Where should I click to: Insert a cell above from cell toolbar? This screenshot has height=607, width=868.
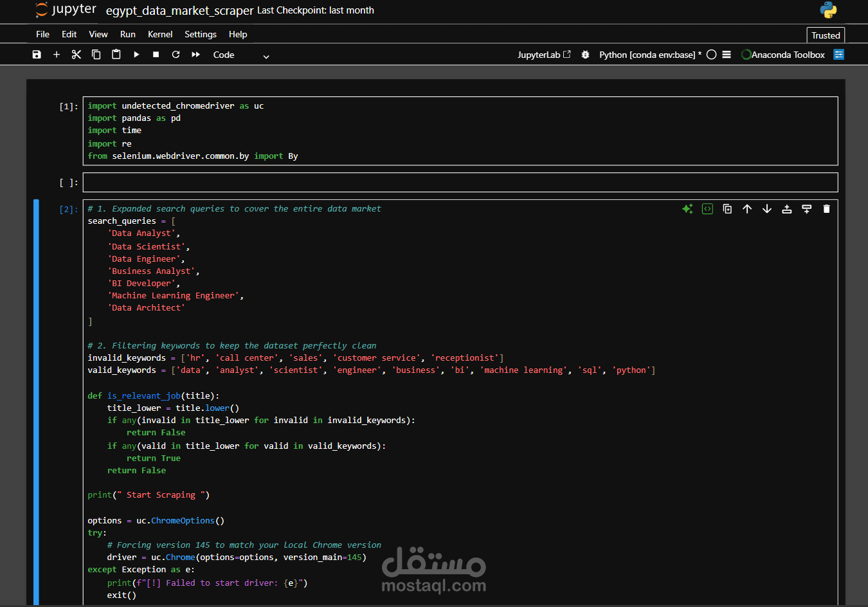pyautogui.click(x=787, y=209)
